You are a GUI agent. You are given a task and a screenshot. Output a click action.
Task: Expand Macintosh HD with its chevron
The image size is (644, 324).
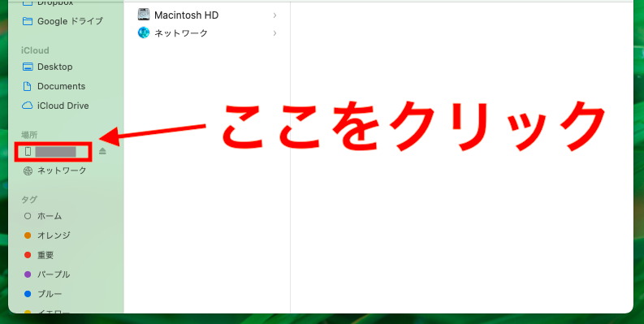tap(274, 15)
